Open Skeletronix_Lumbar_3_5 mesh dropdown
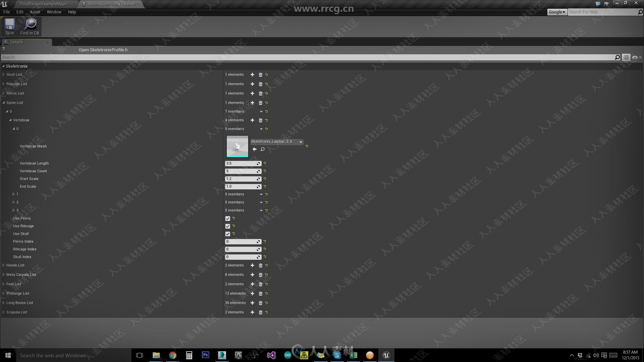The height and width of the screenshot is (362, 644). tap(277, 142)
